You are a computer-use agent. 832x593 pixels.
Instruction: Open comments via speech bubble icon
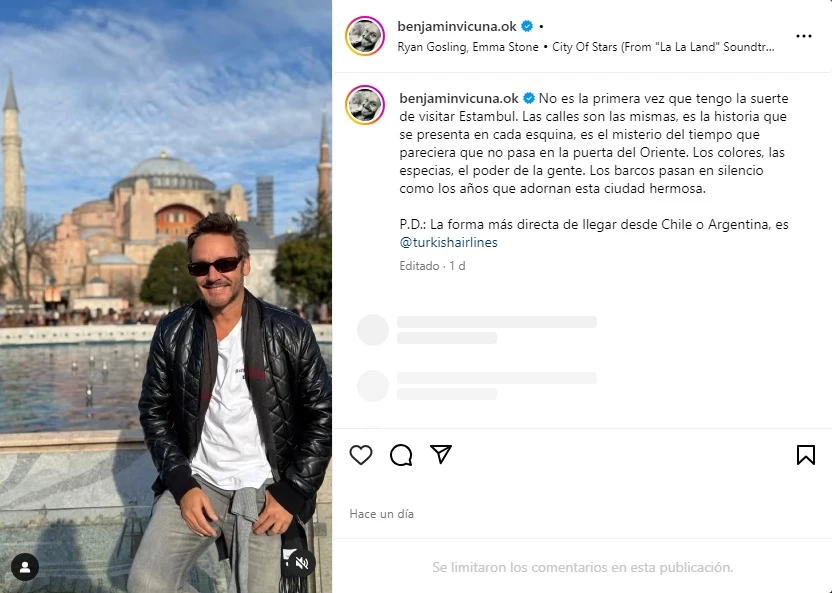point(401,455)
